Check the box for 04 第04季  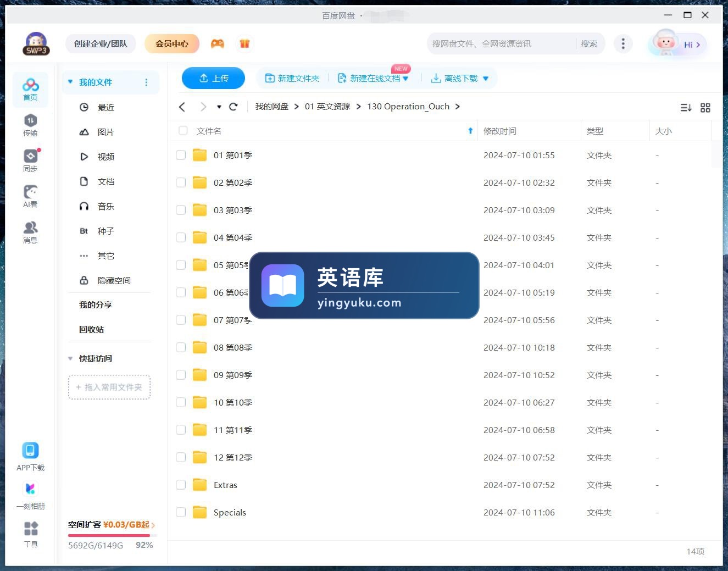(181, 237)
